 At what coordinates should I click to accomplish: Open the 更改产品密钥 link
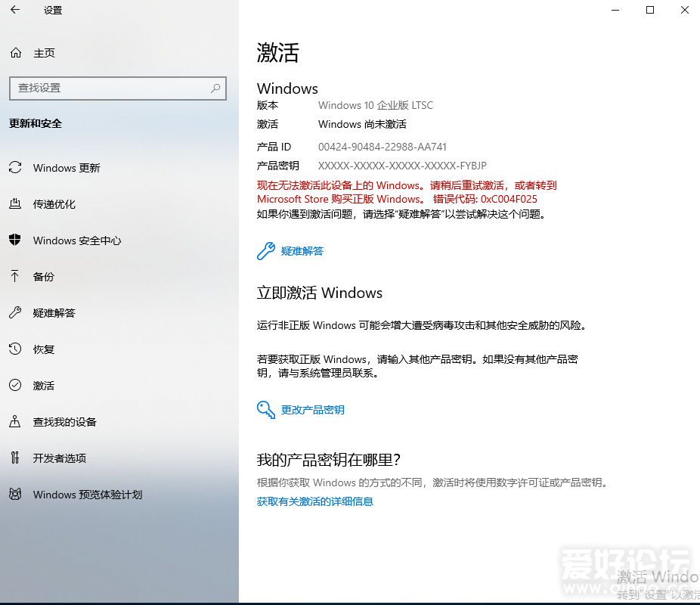coord(313,410)
